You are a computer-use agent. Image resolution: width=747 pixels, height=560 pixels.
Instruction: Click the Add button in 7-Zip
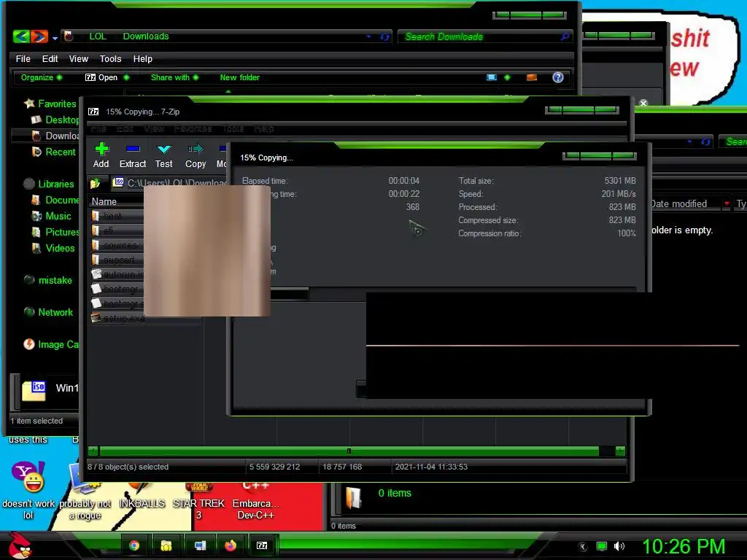pyautogui.click(x=101, y=156)
